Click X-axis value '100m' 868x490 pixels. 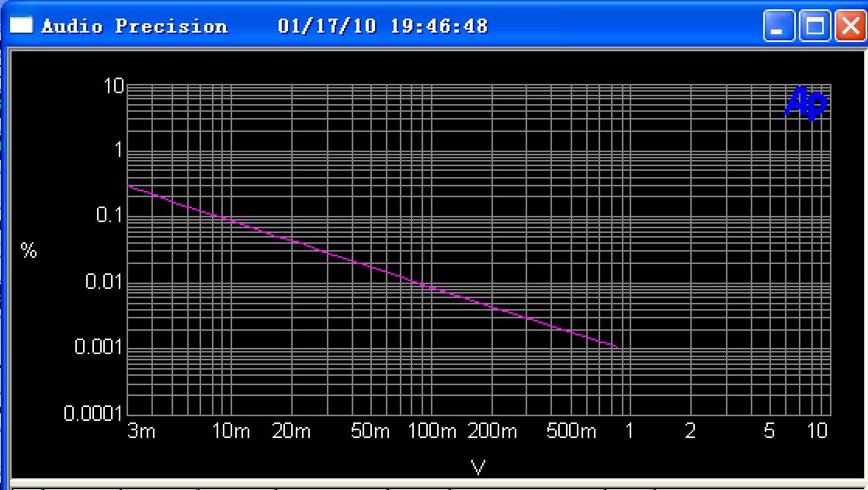click(432, 431)
